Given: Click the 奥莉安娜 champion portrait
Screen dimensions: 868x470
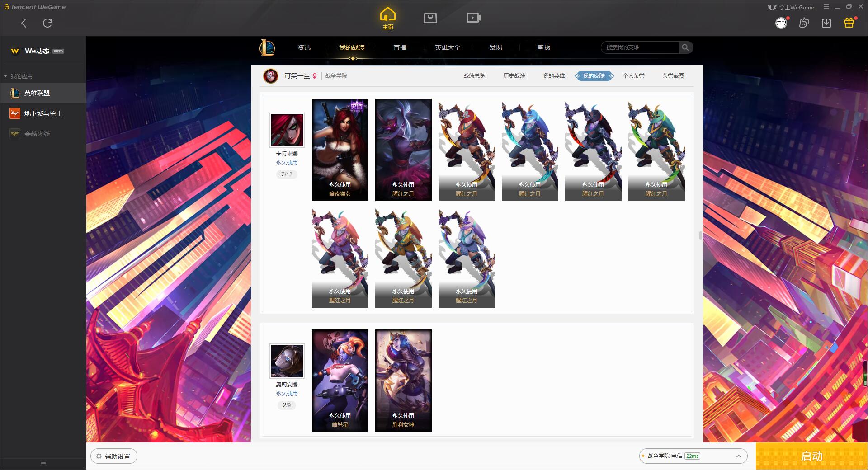Looking at the screenshot, I should click(287, 361).
